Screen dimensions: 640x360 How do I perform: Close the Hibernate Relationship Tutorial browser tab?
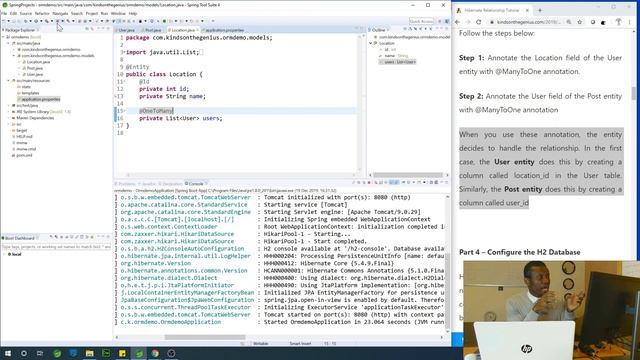527,10
